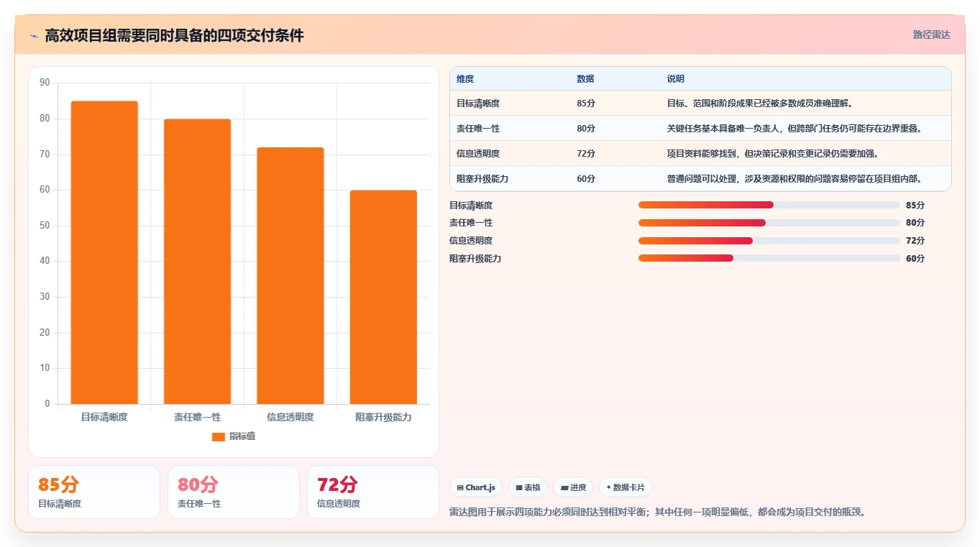
Task: Click the description starting with 普通问题可以处理
Action: (794, 179)
